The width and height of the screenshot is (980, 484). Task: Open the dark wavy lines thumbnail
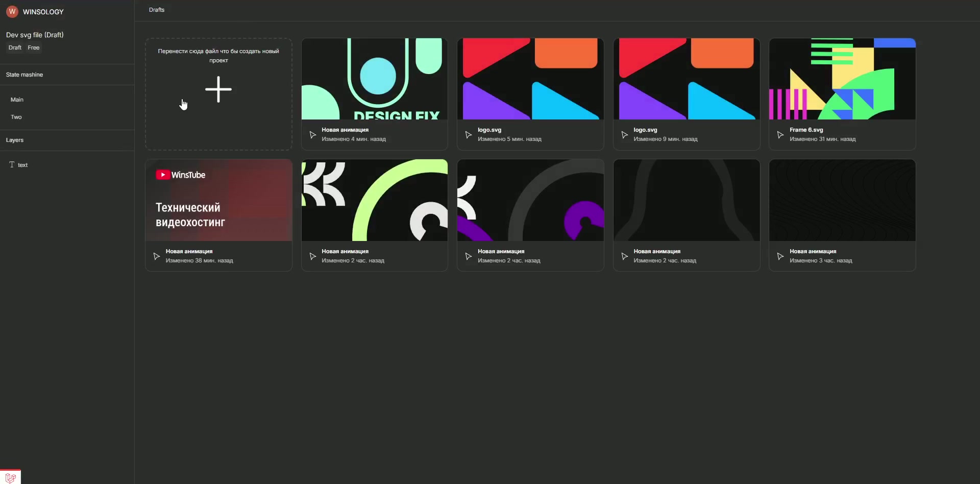pyautogui.click(x=842, y=200)
